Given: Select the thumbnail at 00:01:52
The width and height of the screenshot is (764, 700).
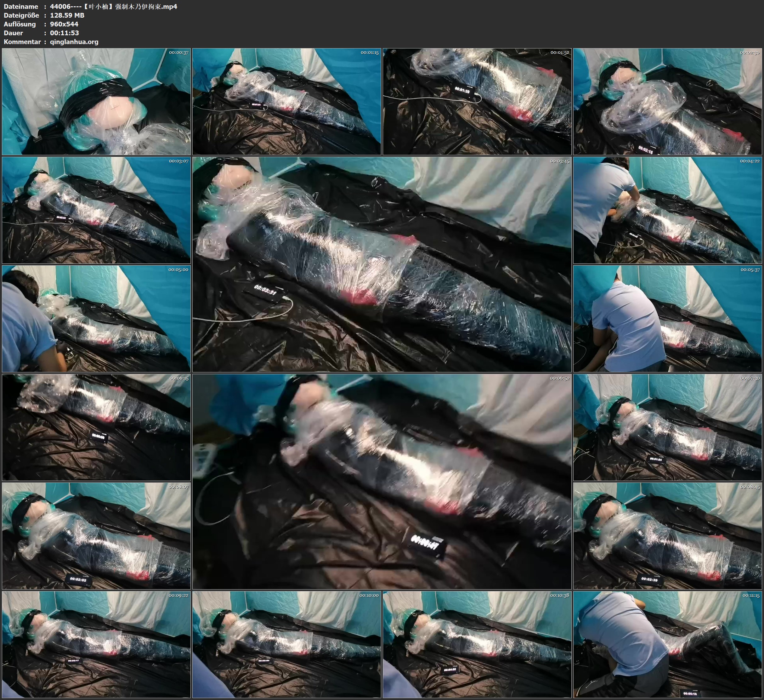Looking at the screenshot, I should 477,102.
